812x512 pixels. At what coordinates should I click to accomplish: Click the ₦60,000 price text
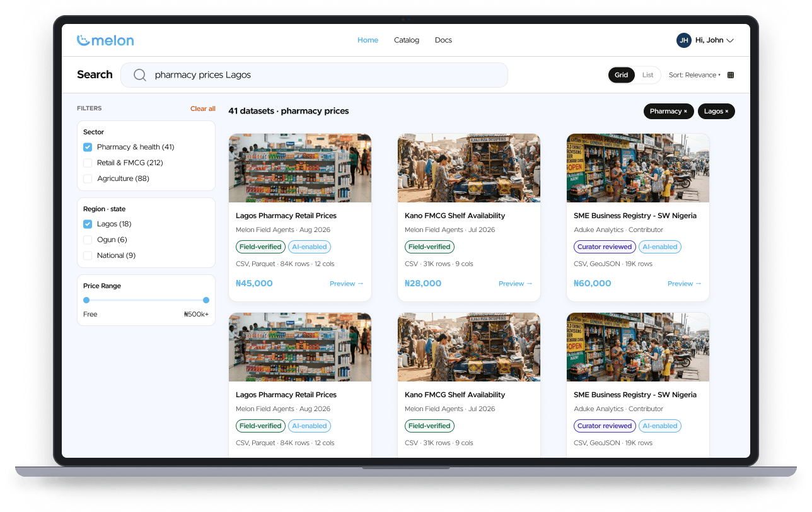point(592,284)
